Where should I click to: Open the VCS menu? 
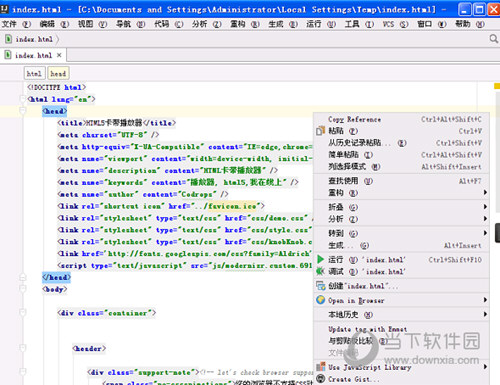click(395, 24)
